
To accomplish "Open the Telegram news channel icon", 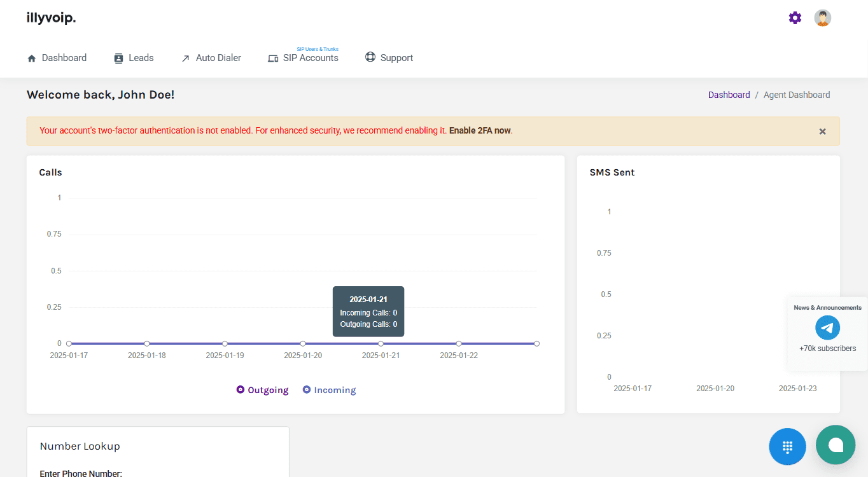I will coord(827,328).
